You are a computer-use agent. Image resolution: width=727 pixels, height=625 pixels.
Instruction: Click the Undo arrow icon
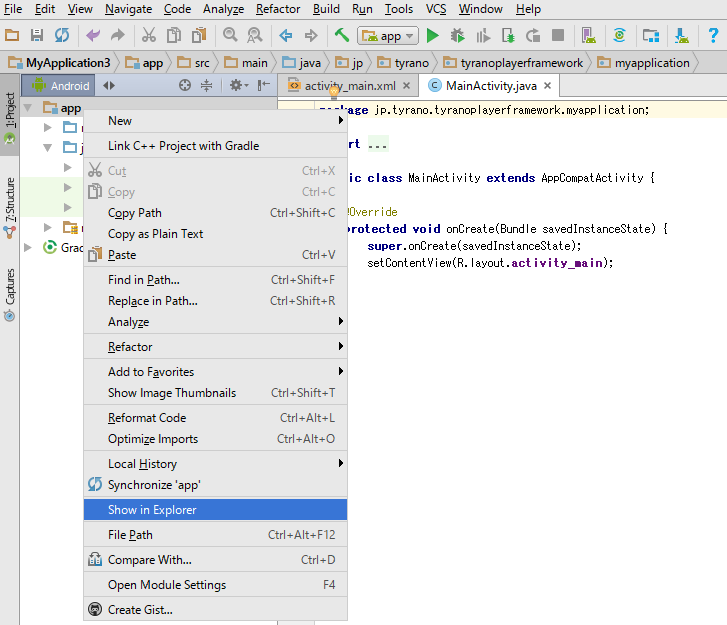pos(93,35)
